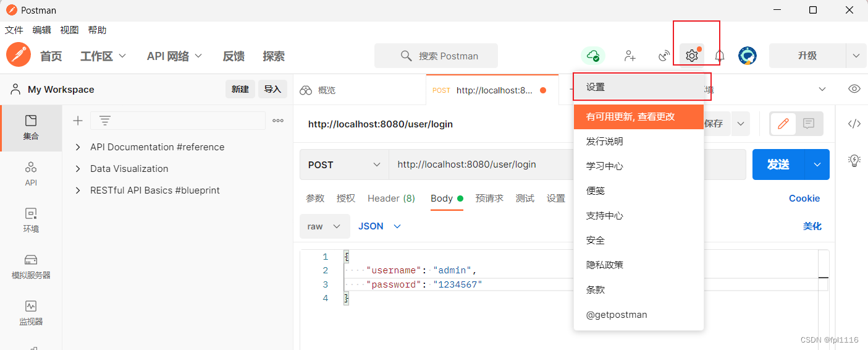Open the View menu (视图)
Screen dimensions: 868x350
(x=70, y=30)
